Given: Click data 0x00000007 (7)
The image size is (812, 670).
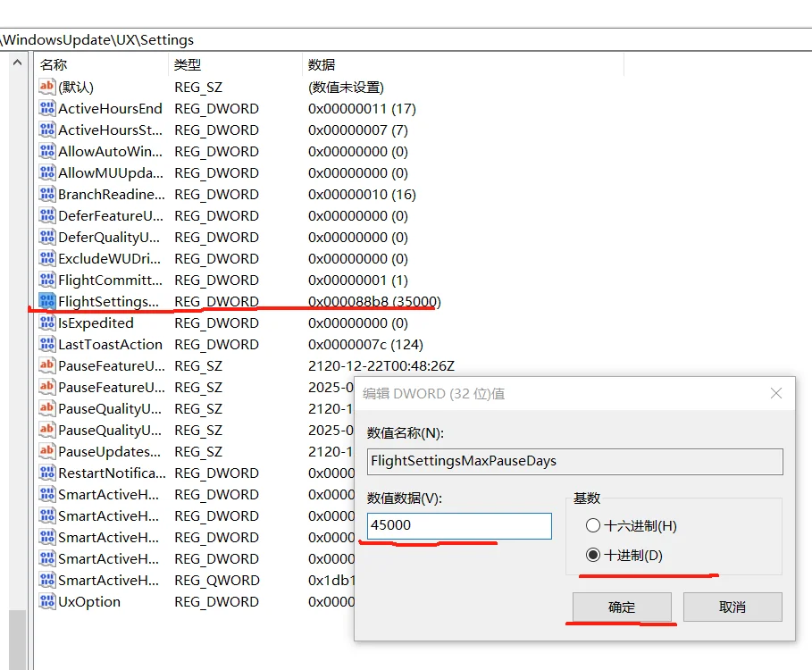Looking at the screenshot, I should [x=358, y=130].
